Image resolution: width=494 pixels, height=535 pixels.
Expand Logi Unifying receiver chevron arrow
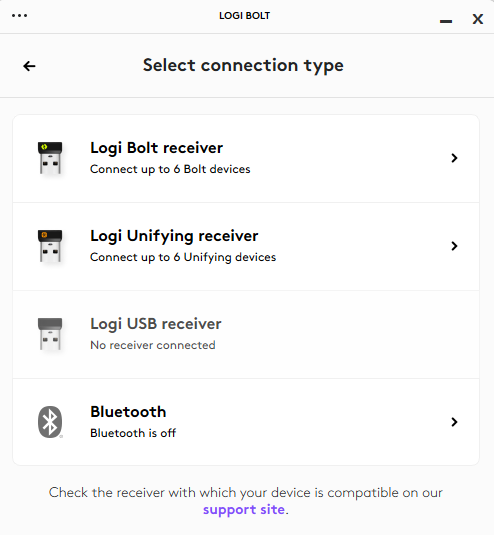click(454, 246)
